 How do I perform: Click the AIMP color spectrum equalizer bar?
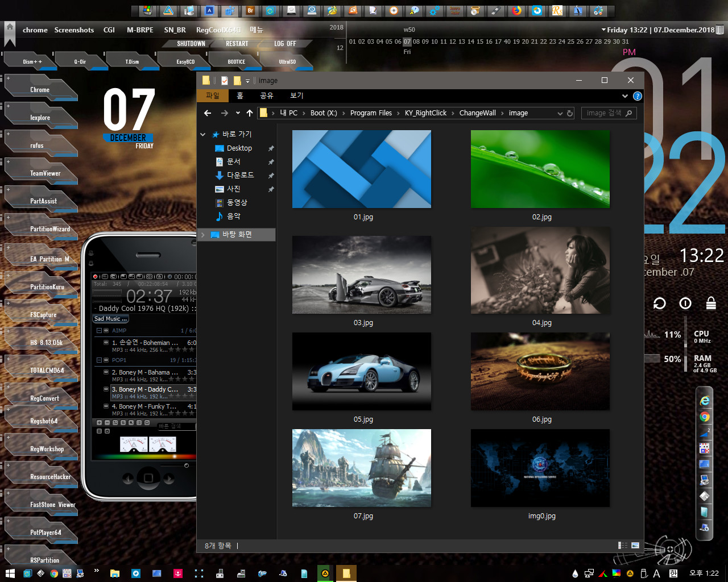point(146,456)
